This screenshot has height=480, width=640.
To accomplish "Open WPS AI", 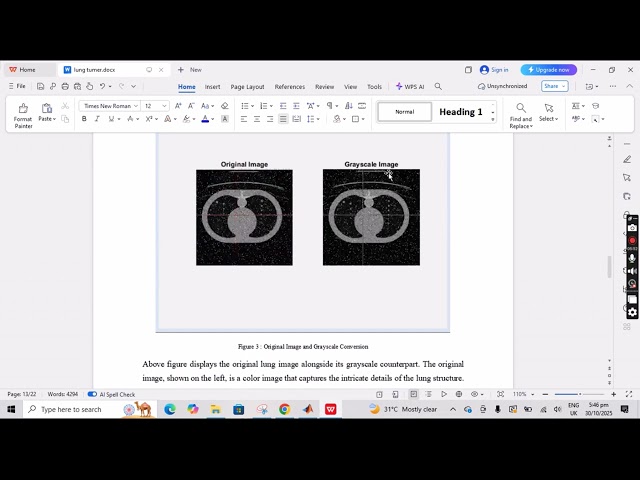I will 410,87.
